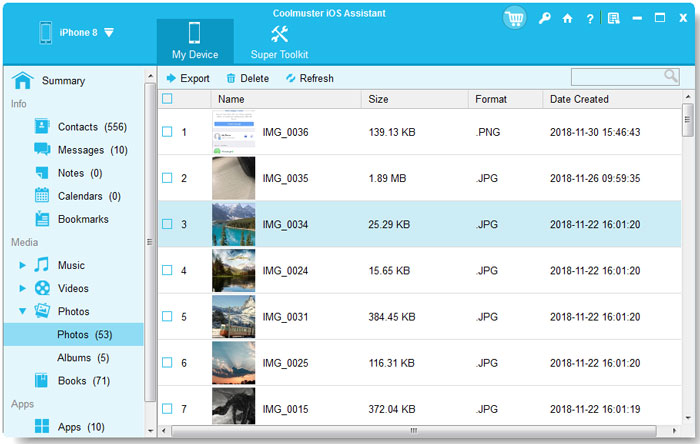Click the shopping cart icon

[x=515, y=18]
